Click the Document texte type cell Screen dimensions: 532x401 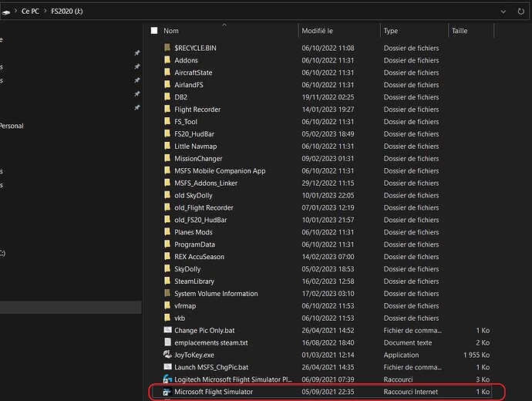coord(408,342)
